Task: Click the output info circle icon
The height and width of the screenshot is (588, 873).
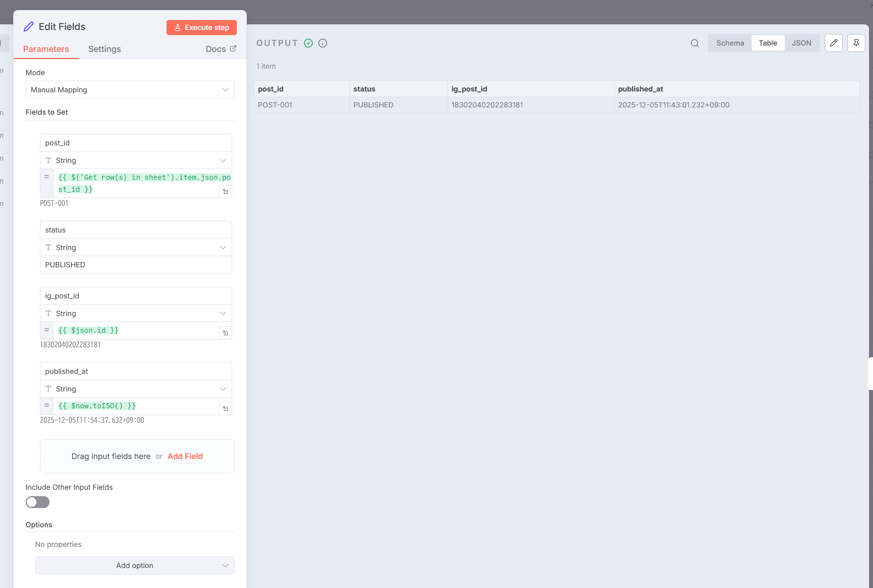Action: coord(323,43)
